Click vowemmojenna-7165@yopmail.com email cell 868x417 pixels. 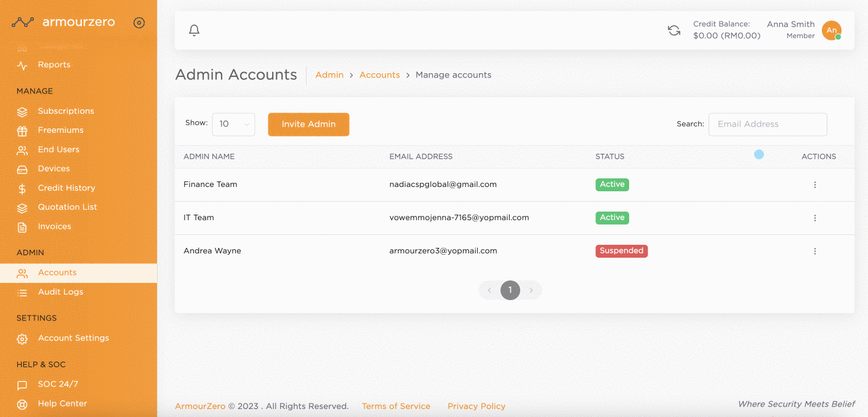(x=459, y=218)
